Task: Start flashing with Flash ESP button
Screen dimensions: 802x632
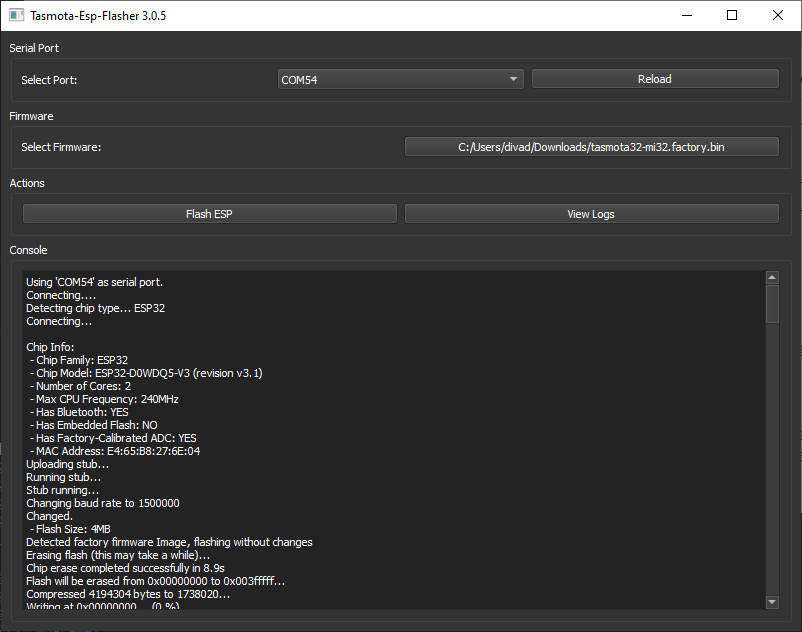Action: (210, 214)
